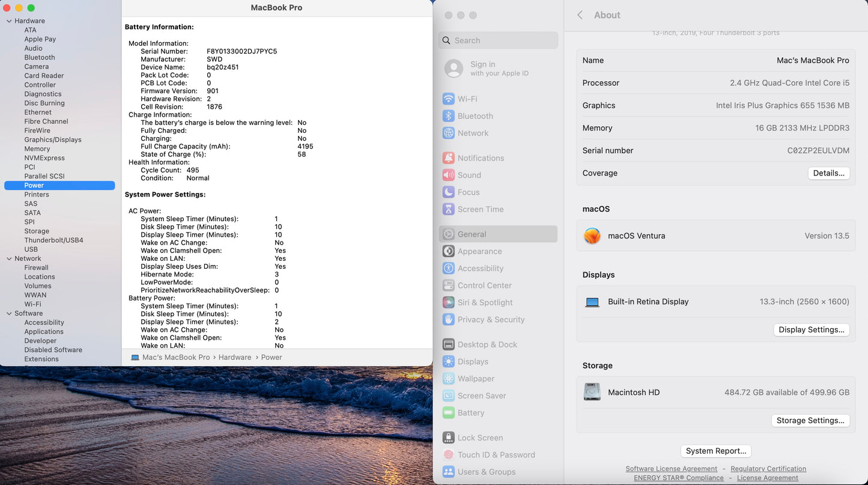Collapse the Network tree section
Screen dimensions: 868x485
pos(9,258)
